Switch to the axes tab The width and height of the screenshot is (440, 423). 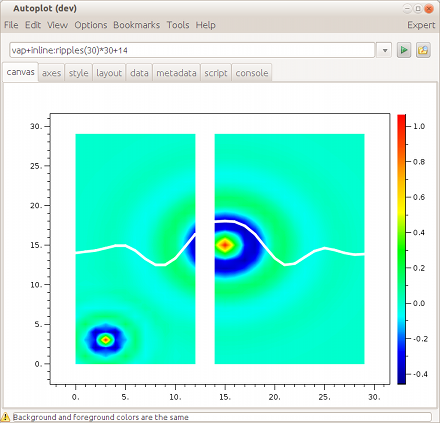(x=51, y=73)
